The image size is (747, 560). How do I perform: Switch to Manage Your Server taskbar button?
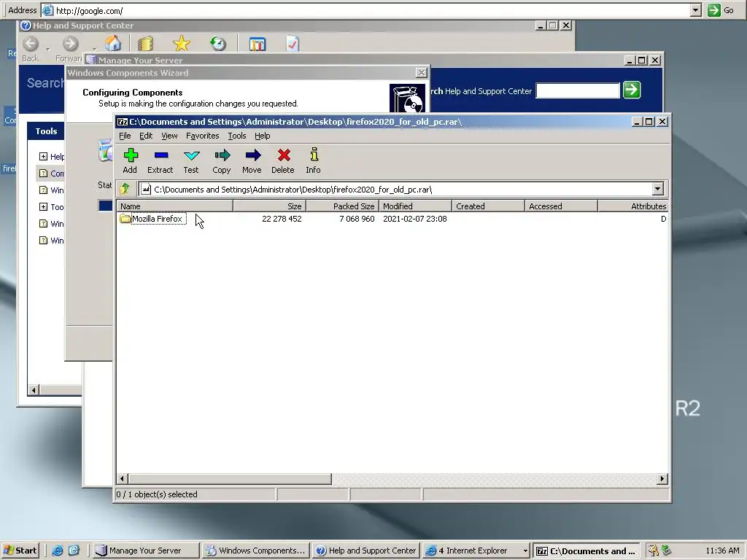[x=145, y=551]
